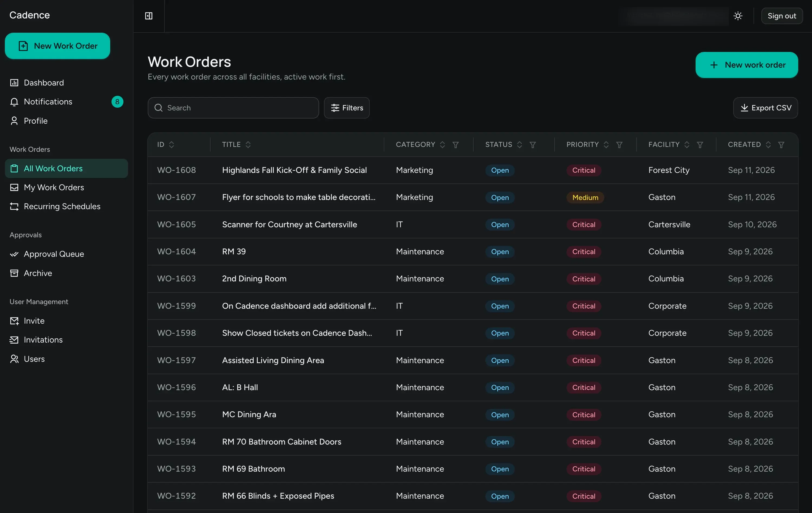Click the Medium priority badge on WO-1607
This screenshot has width=812, height=513.
(x=585, y=198)
